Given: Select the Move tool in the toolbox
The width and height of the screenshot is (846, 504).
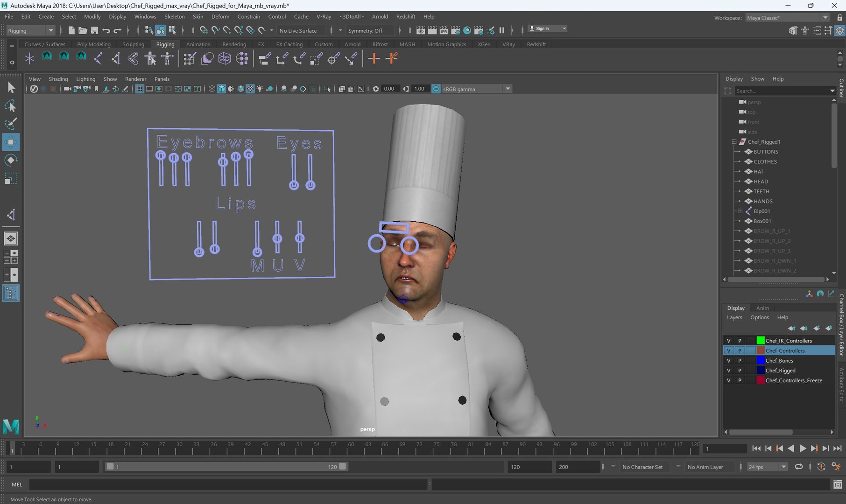Looking at the screenshot, I should click(10, 142).
